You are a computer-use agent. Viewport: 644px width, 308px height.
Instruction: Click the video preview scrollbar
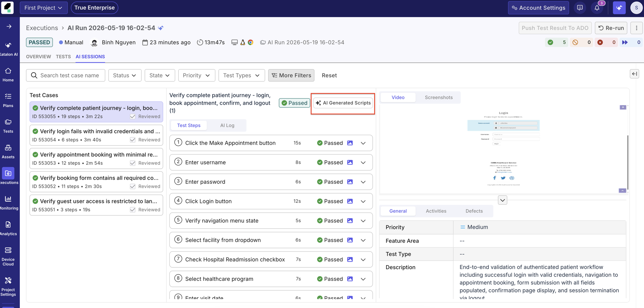click(x=628, y=163)
